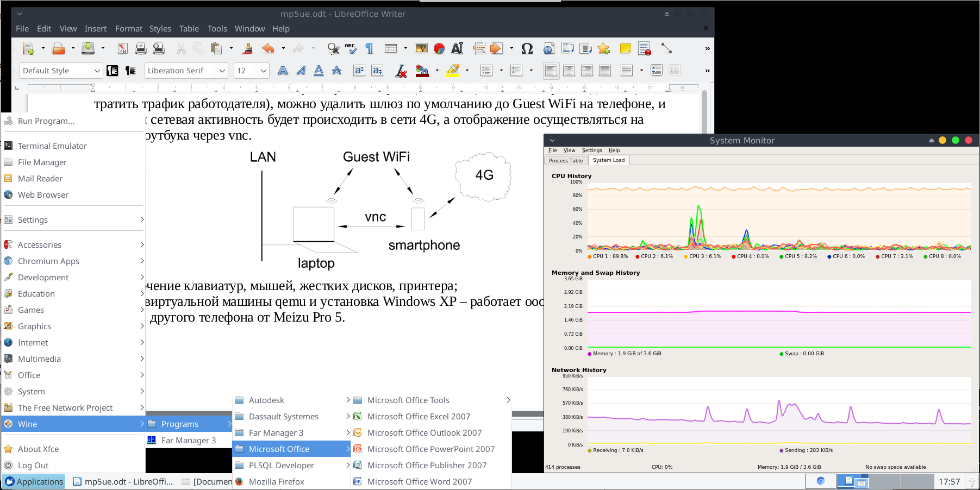Click the Applications button on the panel
The width and height of the screenshot is (980, 490).
[34, 482]
